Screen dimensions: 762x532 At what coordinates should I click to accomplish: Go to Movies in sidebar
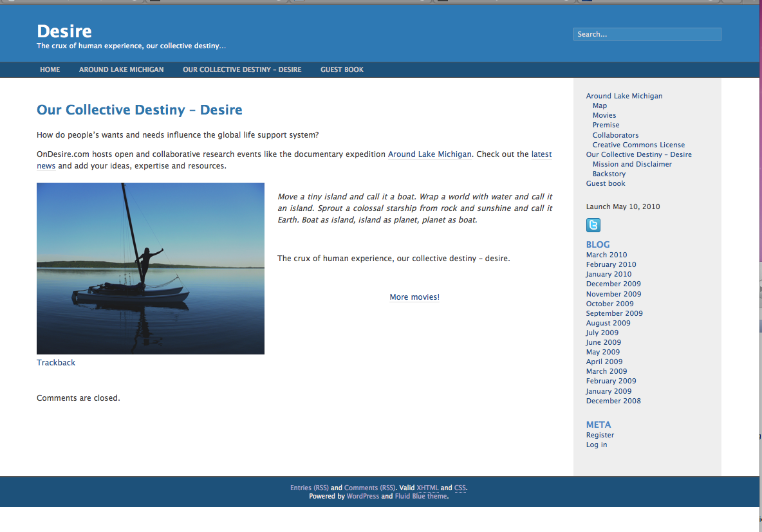click(604, 115)
